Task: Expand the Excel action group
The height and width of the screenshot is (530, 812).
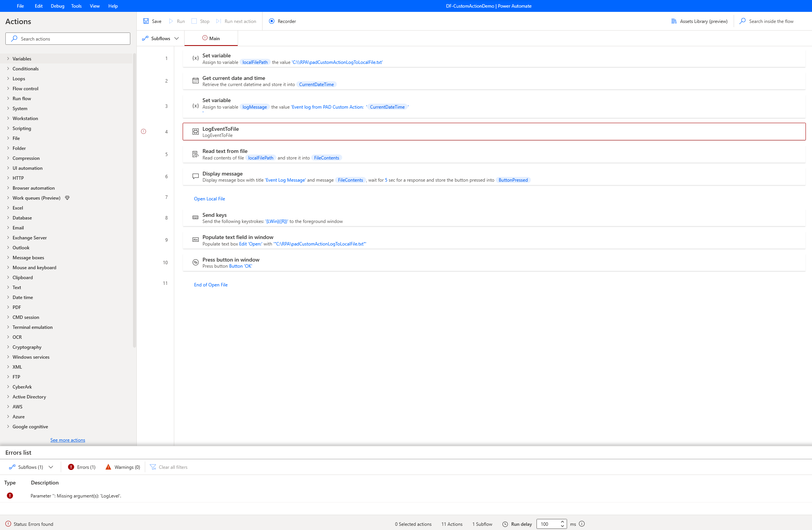Action: [8, 208]
